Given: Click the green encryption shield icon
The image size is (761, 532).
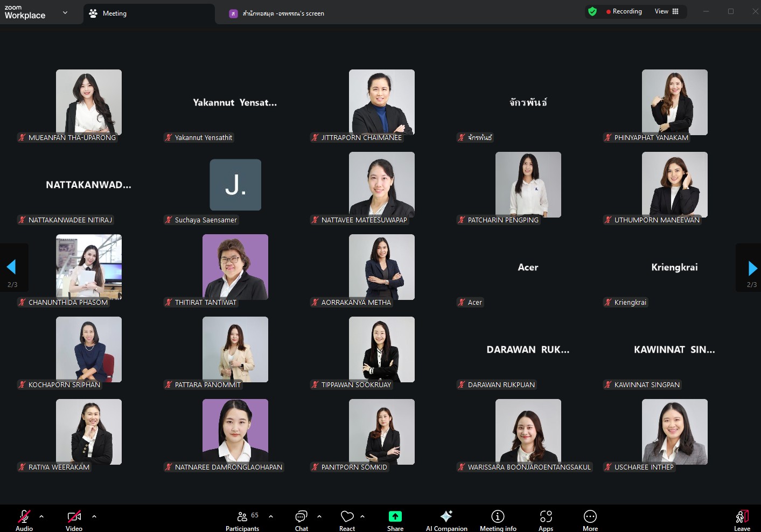Looking at the screenshot, I should tap(592, 11).
